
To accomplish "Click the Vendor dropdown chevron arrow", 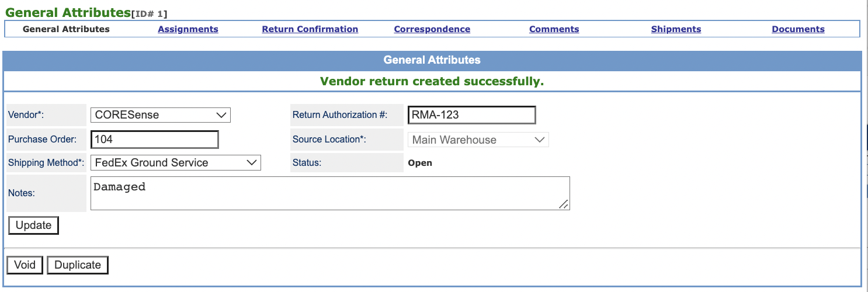I will pyautogui.click(x=221, y=115).
